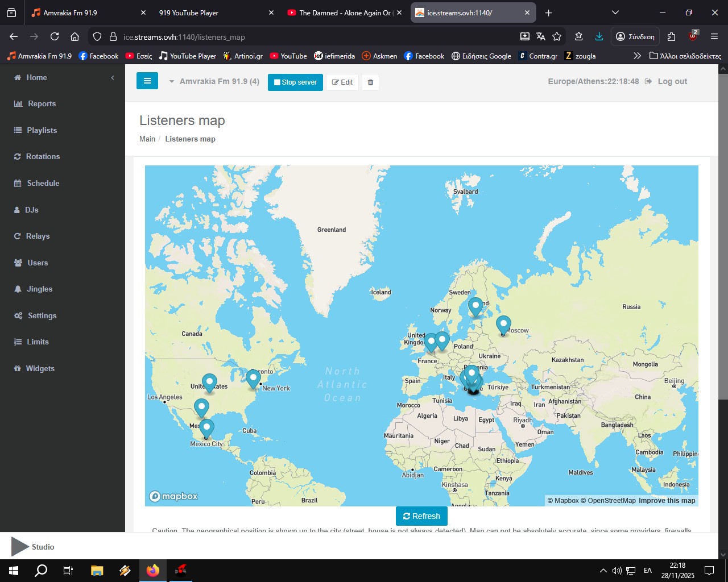Image resolution: width=728 pixels, height=582 pixels.
Task: Click the trash delete server icon
Action: (x=370, y=82)
